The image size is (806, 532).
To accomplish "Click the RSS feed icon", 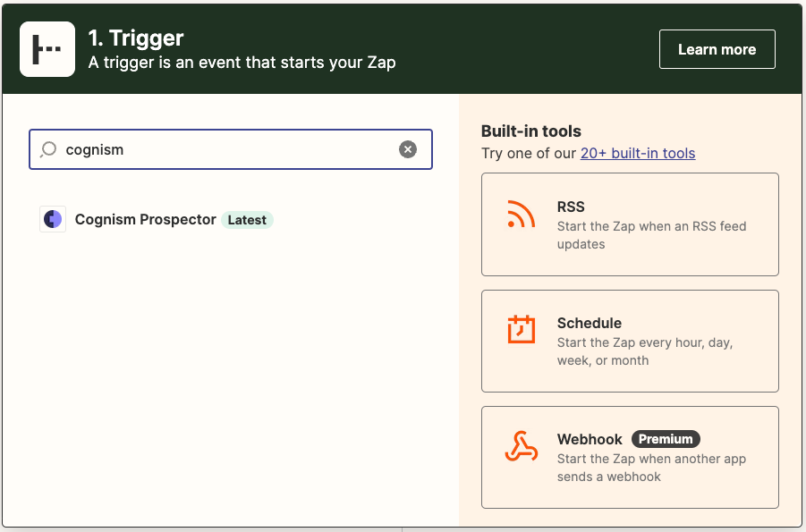I will (x=521, y=215).
